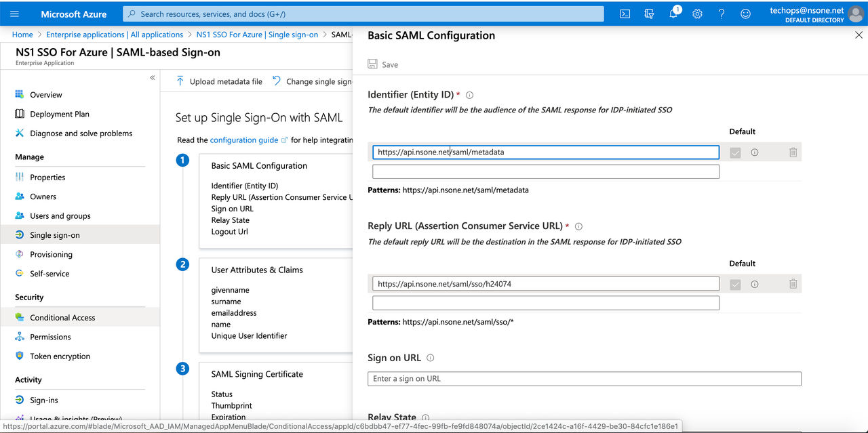Open the notifications bell icon
868x433 pixels.
point(674,13)
